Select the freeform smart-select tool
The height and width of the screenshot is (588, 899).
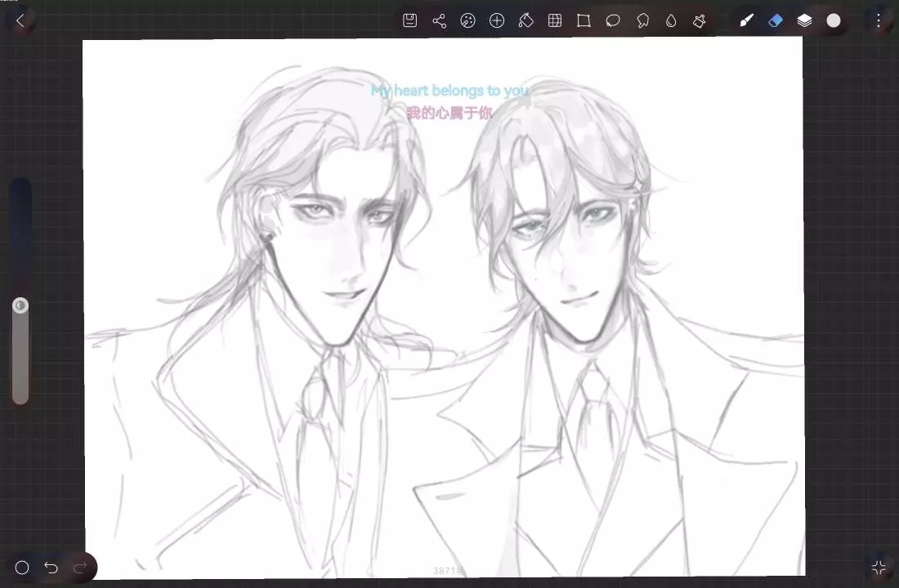642,20
